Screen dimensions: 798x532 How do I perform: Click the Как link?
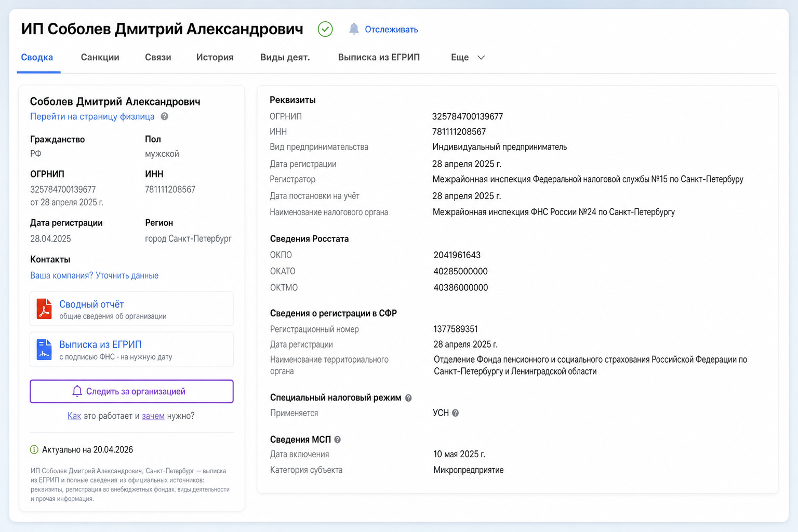pyautogui.click(x=74, y=416)
